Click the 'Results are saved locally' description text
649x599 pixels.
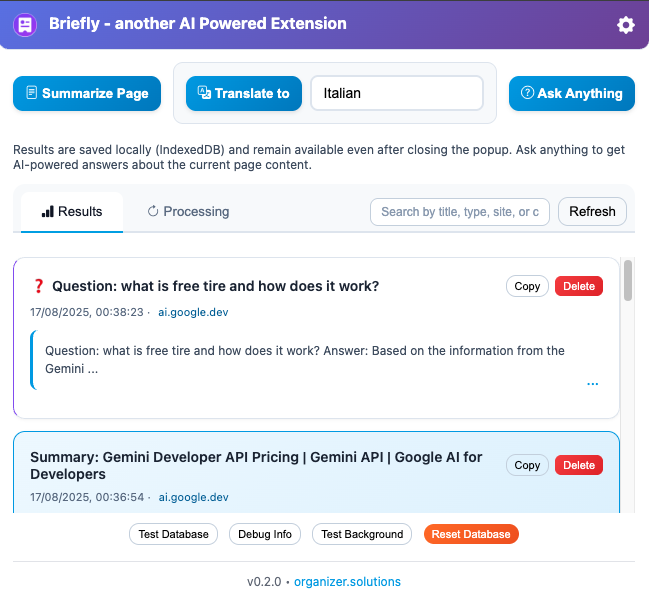pyautogui.click(x=319, y=157)
